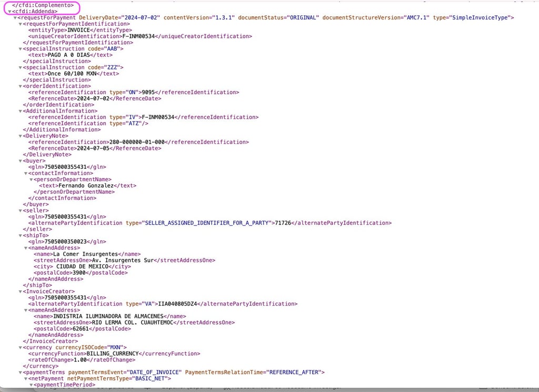The height and width of the screenshot is (392, 539).
Task: Collapse specialInstruction code="ZZZ" triangle
Action: pos(21,68)
